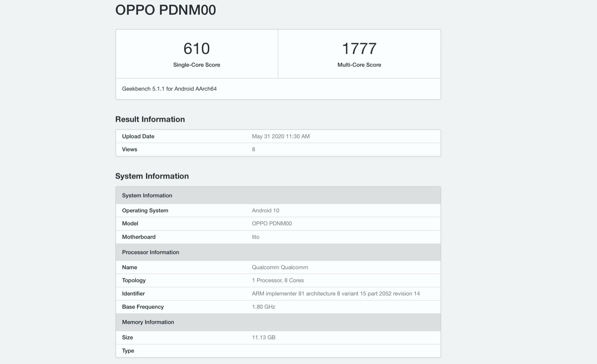Click the 11.13 GB memory size value
The image size is (597, 364).
(263, 337)
